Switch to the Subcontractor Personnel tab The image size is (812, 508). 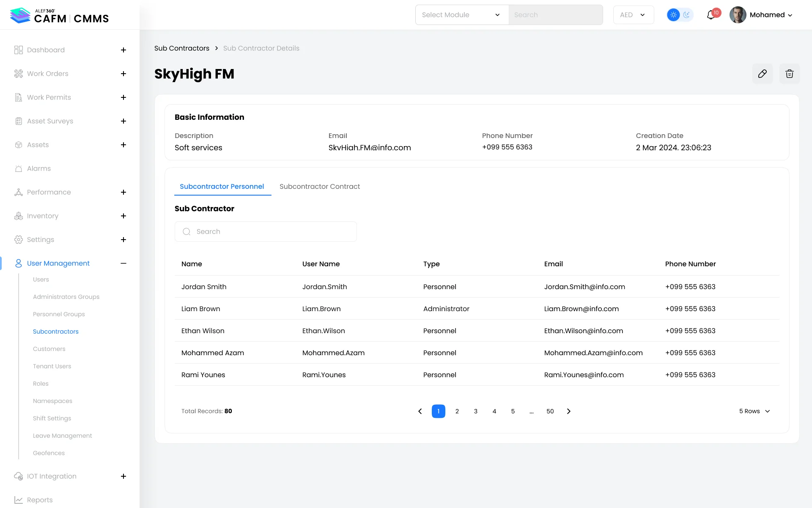[x=222, y=187]
